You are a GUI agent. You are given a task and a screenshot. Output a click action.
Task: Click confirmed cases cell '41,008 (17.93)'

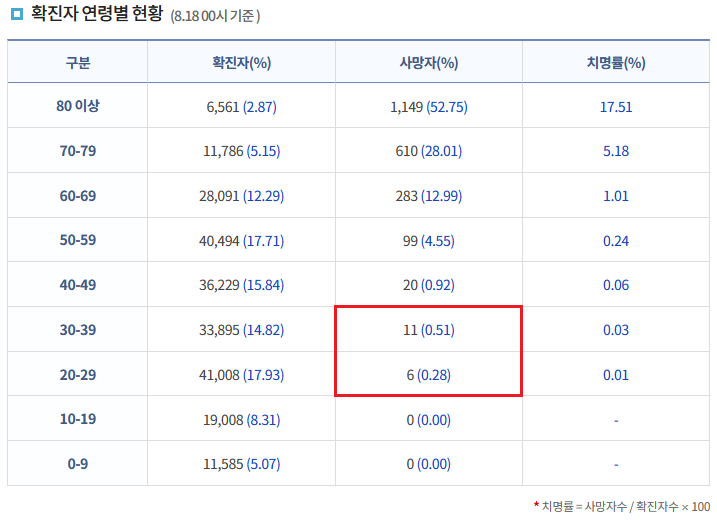[241, 375]
